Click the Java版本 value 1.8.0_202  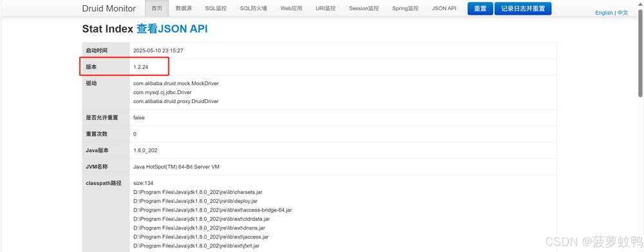click(x=146, y=150)
